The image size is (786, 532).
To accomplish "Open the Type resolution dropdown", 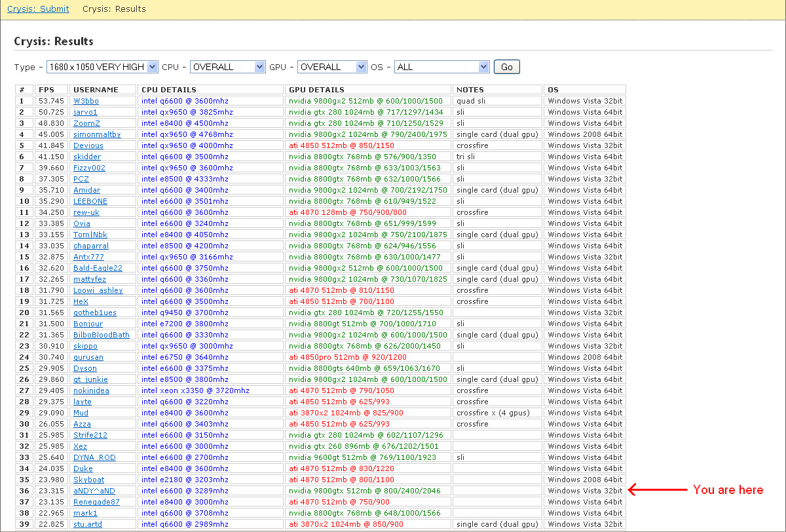I will (102, 67).
